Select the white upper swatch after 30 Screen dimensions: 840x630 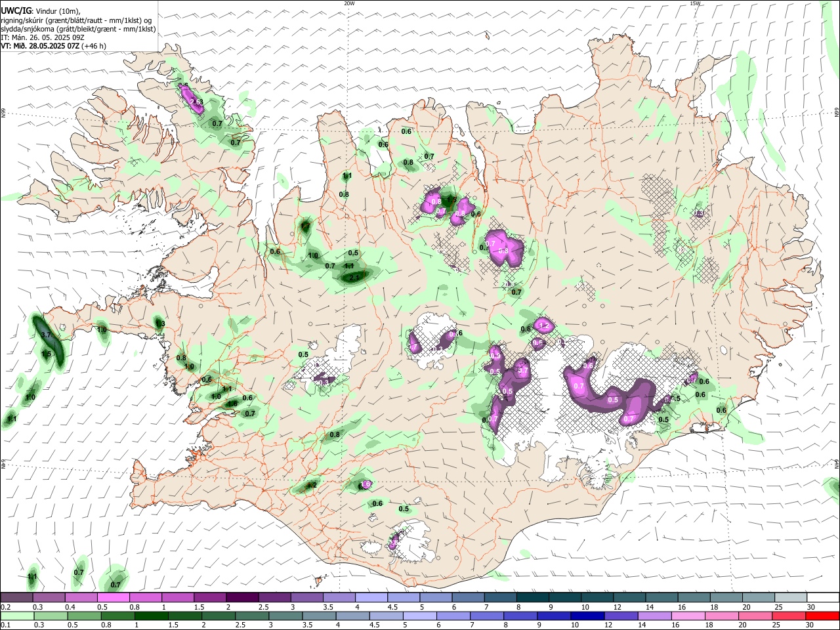(x=824, y=597)
